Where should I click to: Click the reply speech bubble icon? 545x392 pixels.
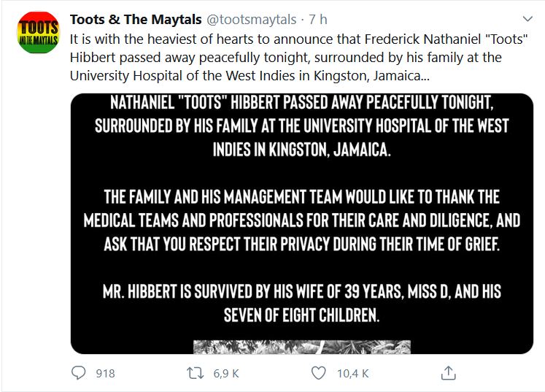(79, 373)
